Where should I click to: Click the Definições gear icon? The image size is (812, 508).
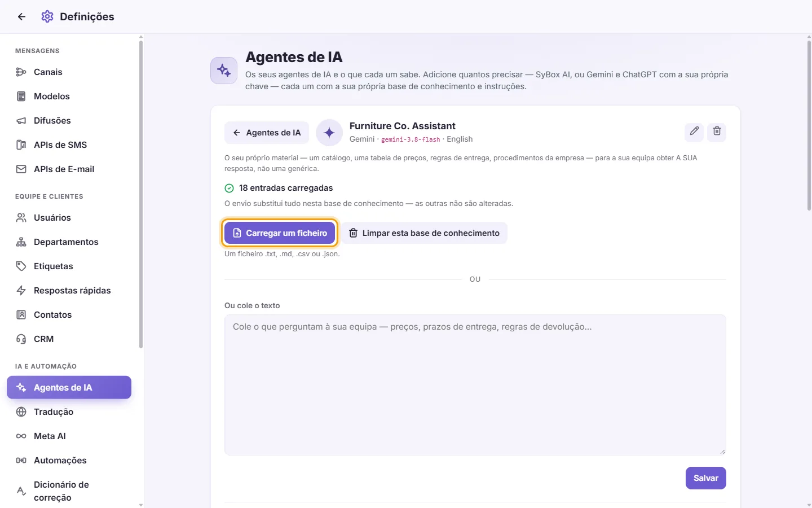47,17
